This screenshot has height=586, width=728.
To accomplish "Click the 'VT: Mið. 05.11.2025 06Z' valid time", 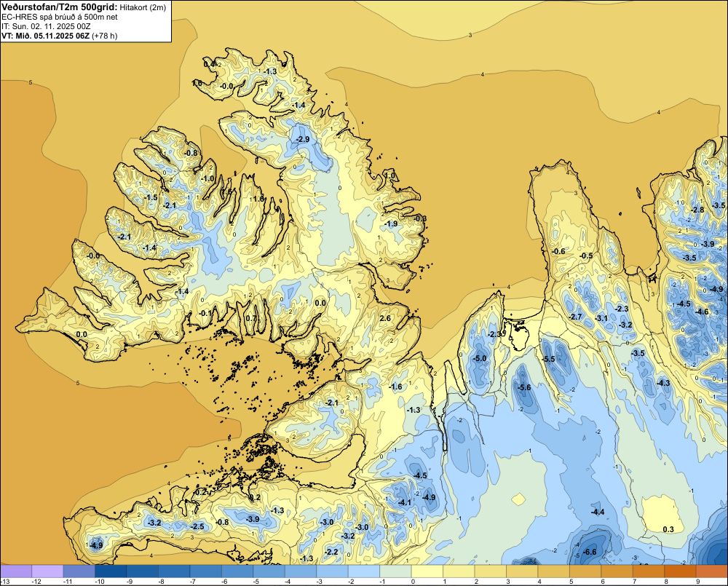I will [x=45, y=36].
